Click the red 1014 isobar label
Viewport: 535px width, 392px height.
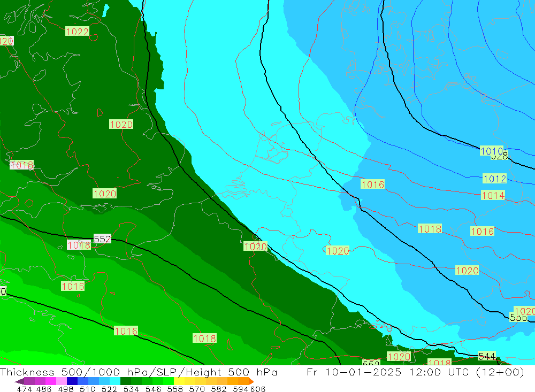493,196
